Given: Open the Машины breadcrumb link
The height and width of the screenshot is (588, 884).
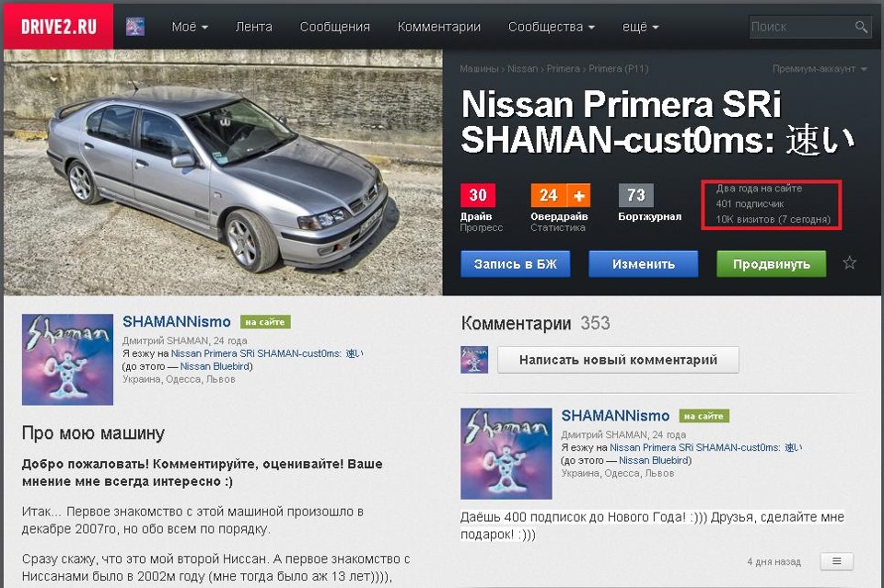Looking at the screenshot, I should [479, 69].
